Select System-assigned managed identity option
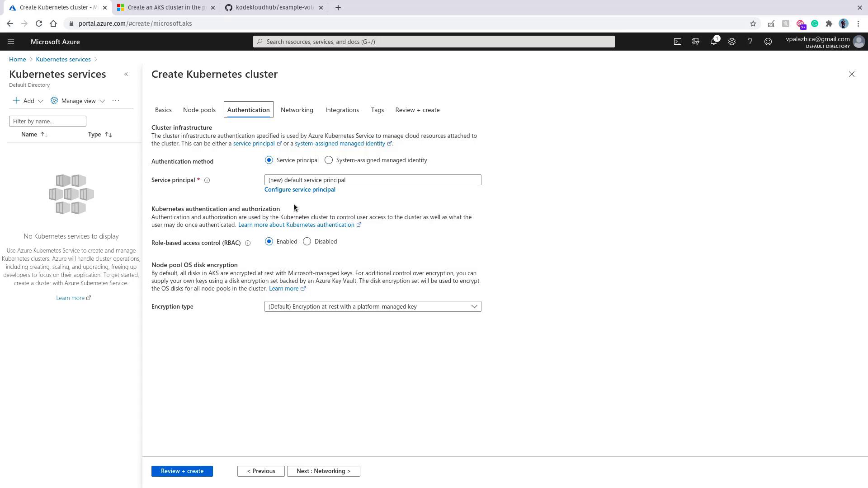Screen dimensions: 868x488 329,160
